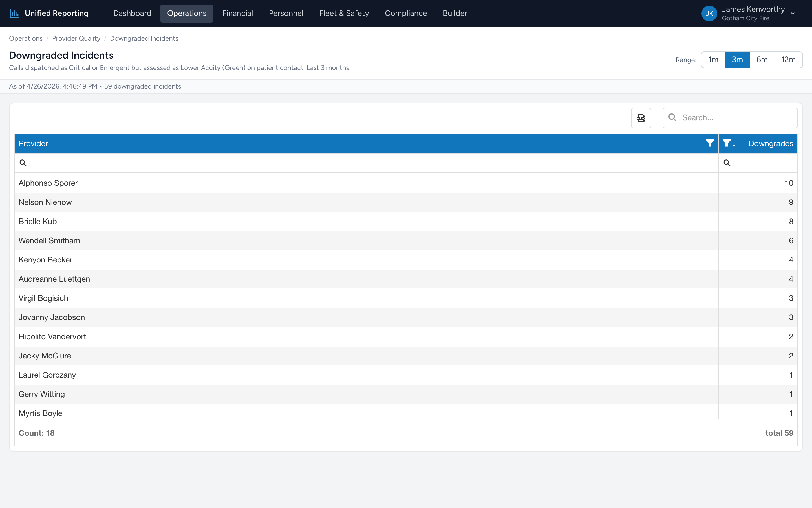Click Brielle Kub's downgrade count 8
The image size is (812, 508).
(x=791, y=222)
